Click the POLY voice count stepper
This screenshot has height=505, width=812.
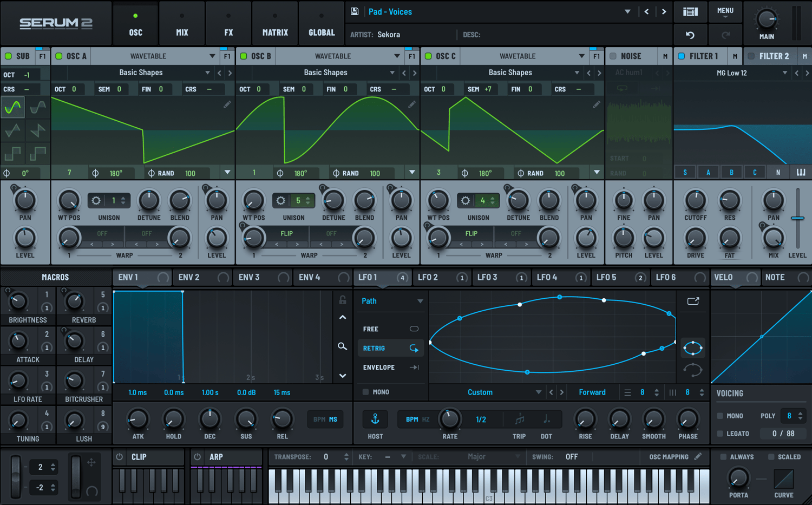[x=800, y=416]
